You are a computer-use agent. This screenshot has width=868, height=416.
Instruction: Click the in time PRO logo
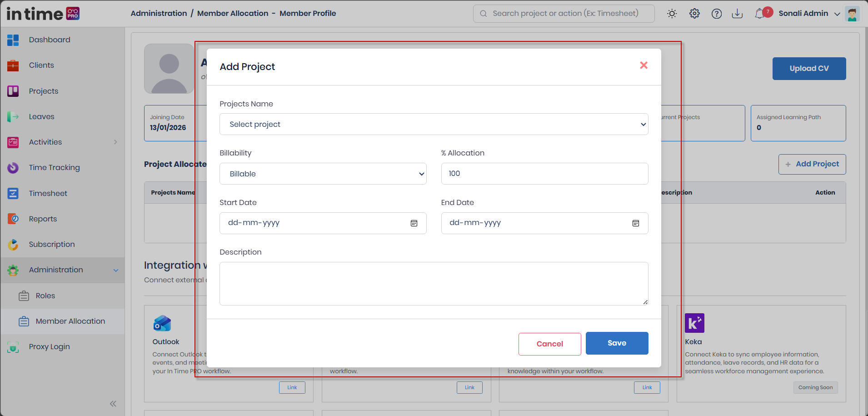click(43, 14)
